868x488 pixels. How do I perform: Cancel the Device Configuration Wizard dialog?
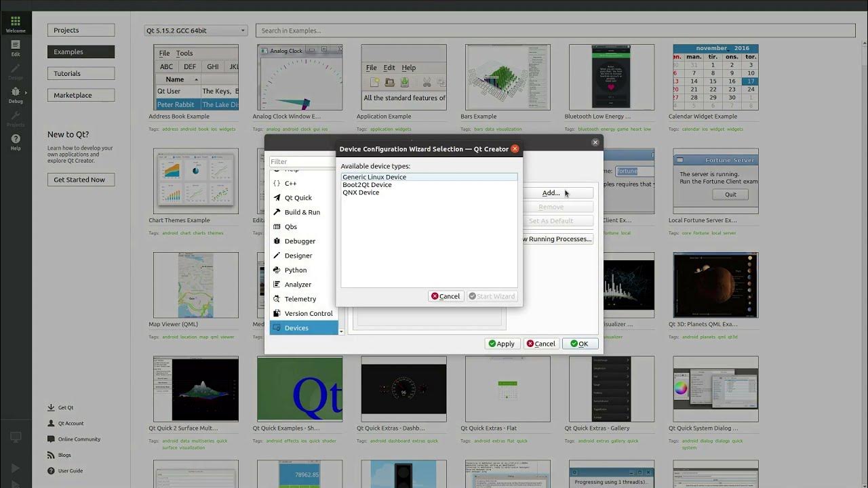click(446, 296)
